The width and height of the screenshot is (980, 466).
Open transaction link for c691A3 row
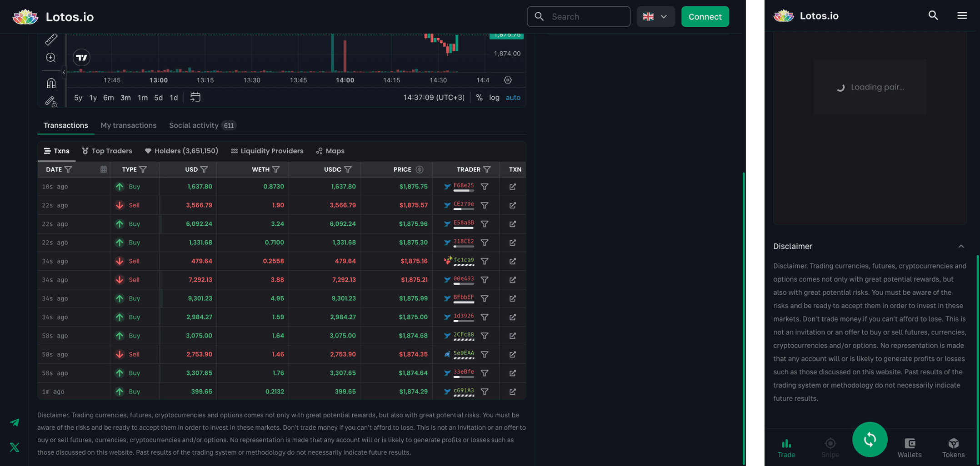click(x=513, y=392)
